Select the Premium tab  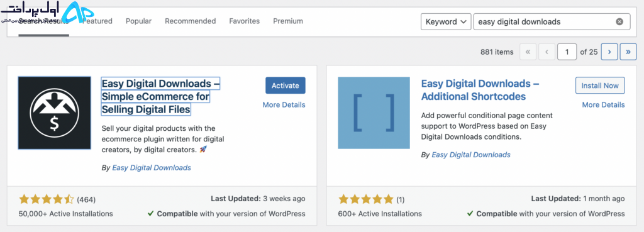click(x=288, y=21)
